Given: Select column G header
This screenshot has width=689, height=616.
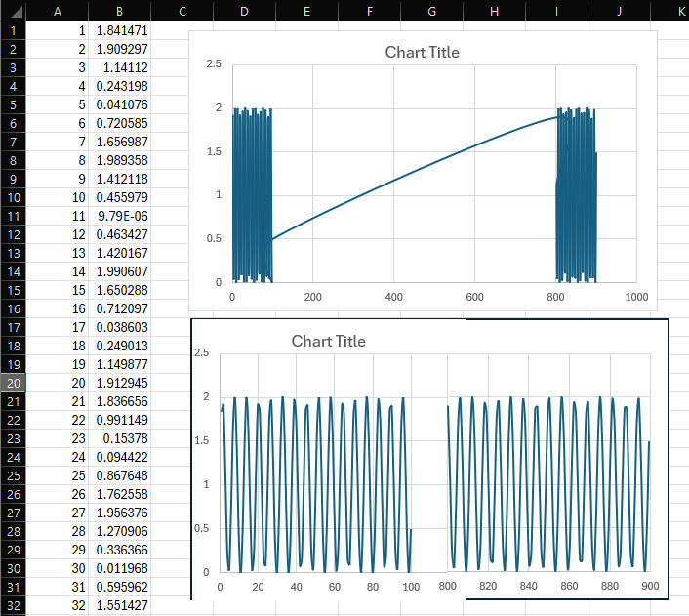Looking at the screenshot, I should [x=431, y=11].
